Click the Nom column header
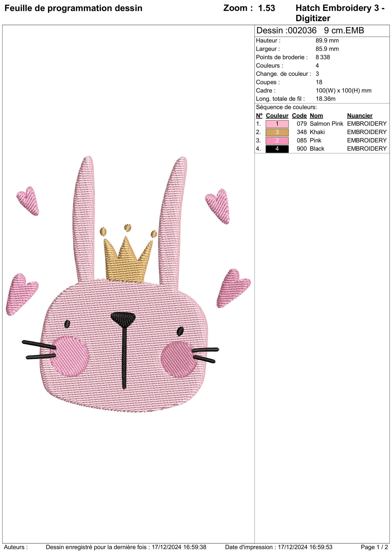 click(316, 115)
